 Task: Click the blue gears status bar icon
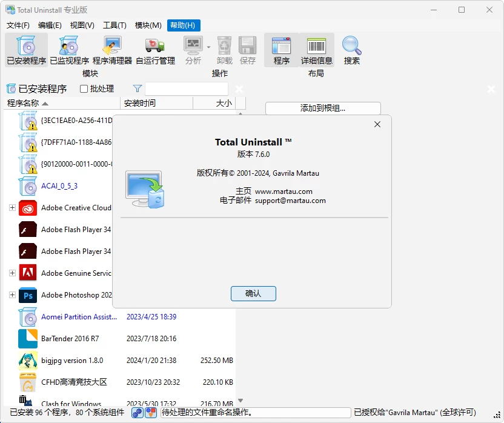pos(138,413)
